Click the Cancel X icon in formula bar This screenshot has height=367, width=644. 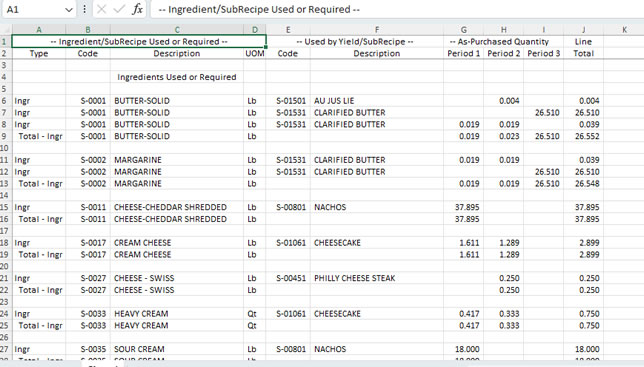click(101, 9)
